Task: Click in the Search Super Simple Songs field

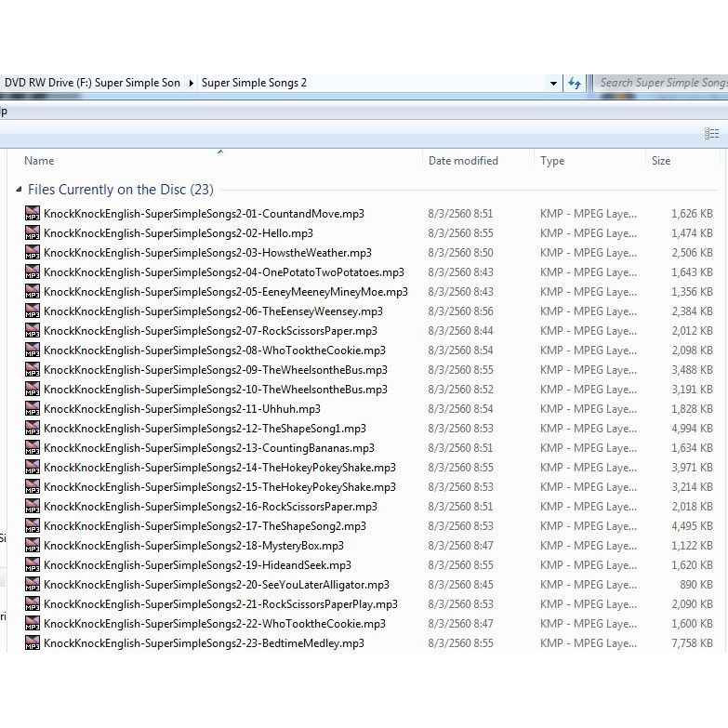Action: pos(662,83)
